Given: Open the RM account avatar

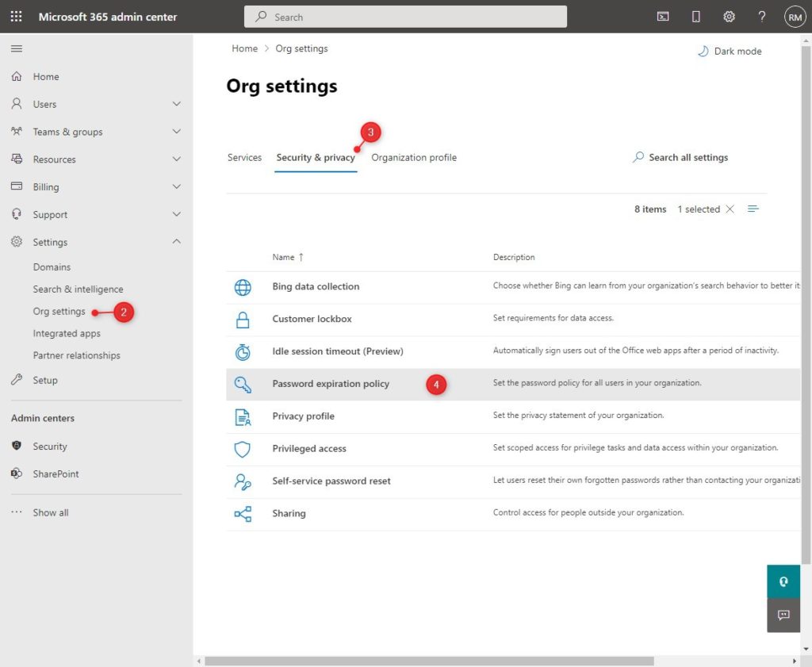Looking at the screenshot, I should click(795, 17).
